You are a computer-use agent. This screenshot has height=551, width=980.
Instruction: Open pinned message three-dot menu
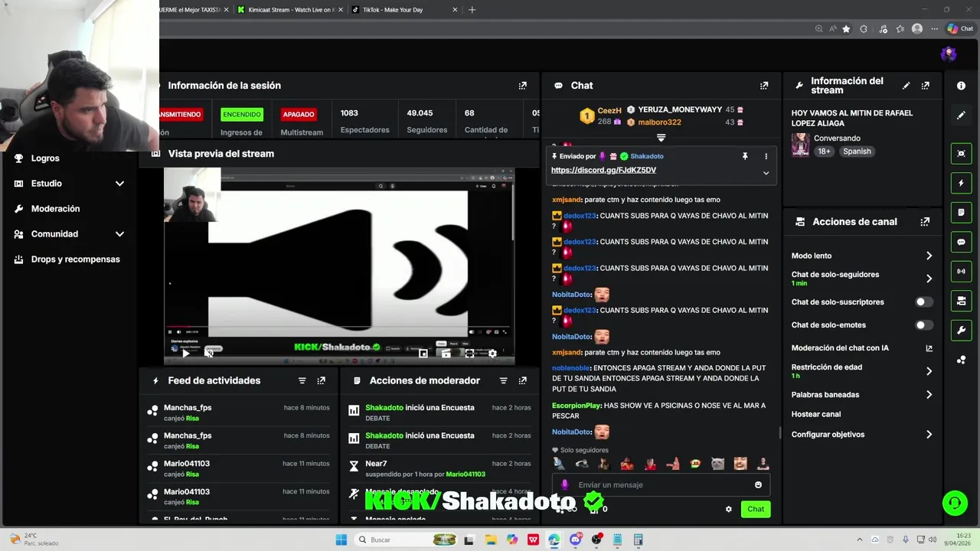tap(766, 156)
